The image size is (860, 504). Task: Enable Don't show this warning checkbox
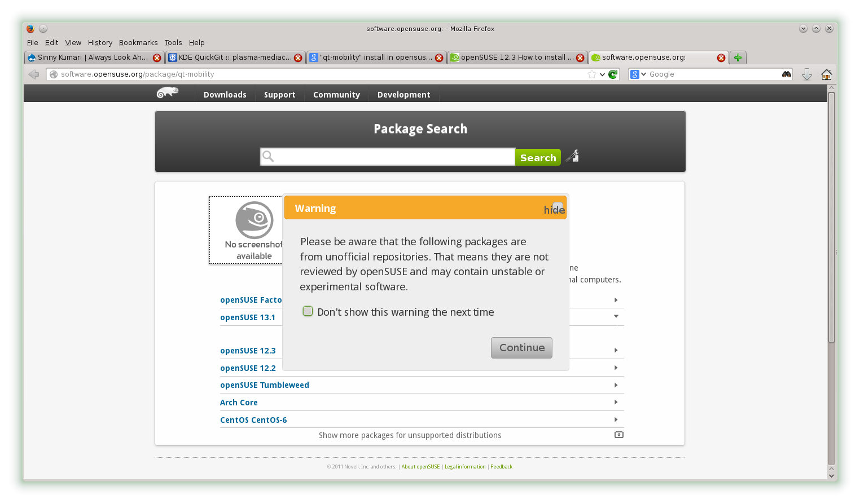(308, 311)
